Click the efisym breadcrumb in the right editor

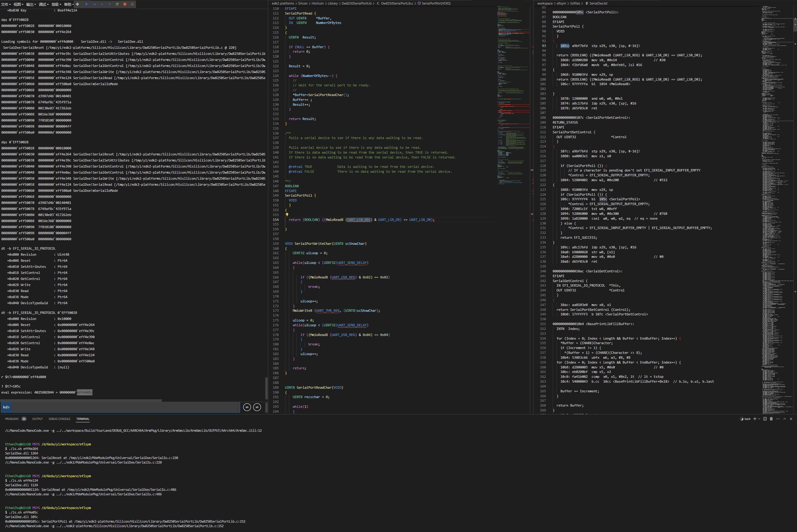click(x=561, y=3)
